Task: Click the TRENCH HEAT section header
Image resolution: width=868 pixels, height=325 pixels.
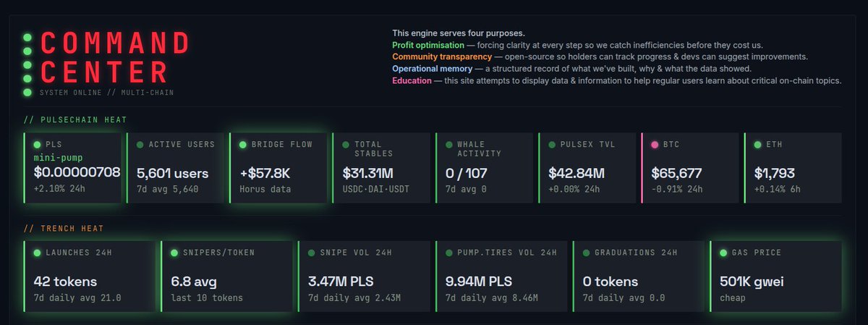Action: [x=64, y=229]
